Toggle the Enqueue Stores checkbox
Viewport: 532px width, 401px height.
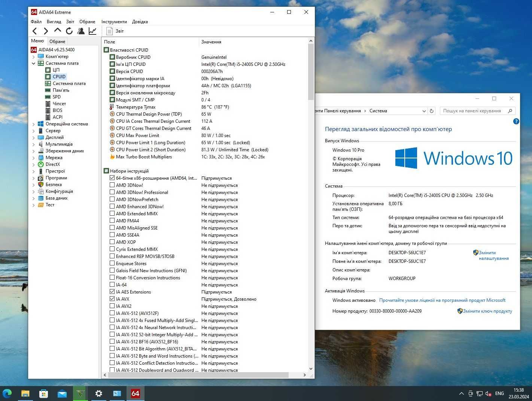112,264
